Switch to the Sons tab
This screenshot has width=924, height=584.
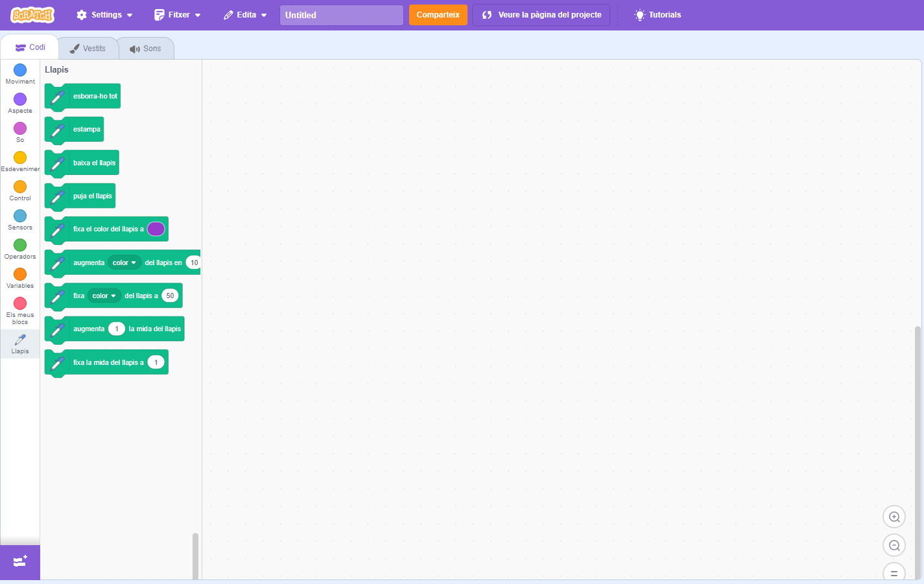coord(145,49)
